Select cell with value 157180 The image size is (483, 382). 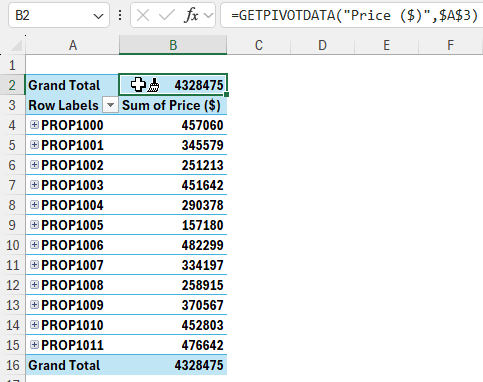pos(173,225)
